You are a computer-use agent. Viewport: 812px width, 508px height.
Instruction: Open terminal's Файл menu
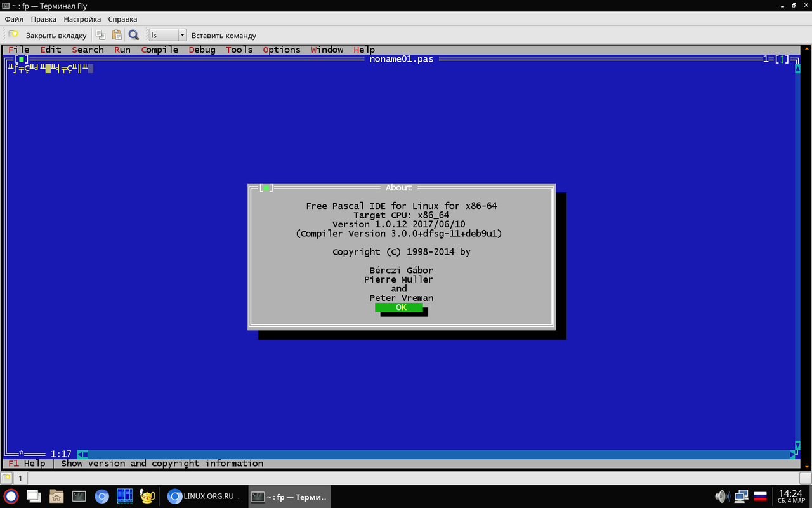(x=14, y=19)
